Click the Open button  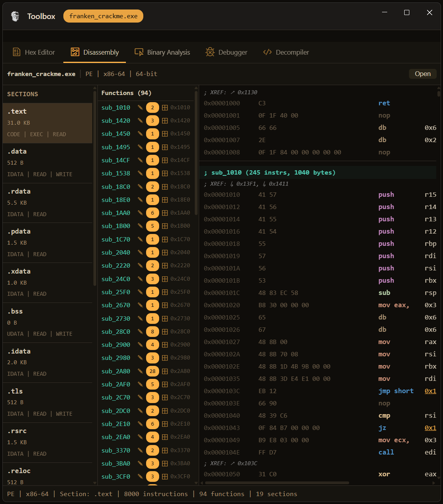(x=423, y=74)
